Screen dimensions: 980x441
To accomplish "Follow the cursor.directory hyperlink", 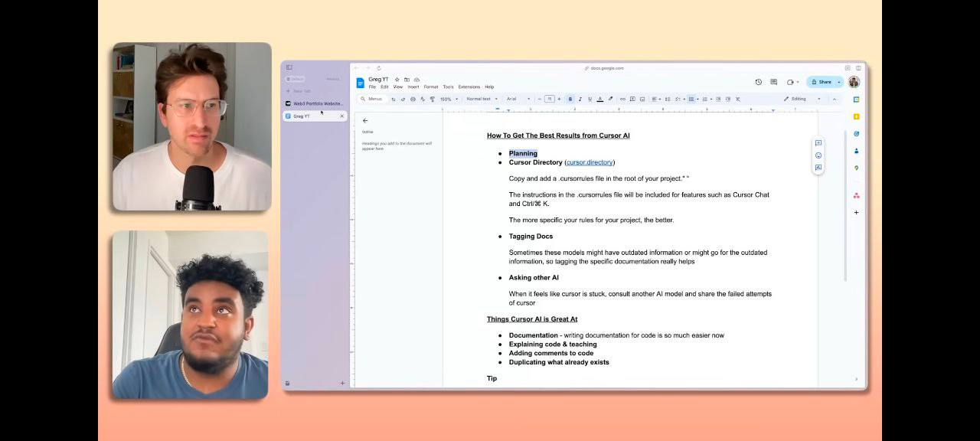I will (590, 162).
